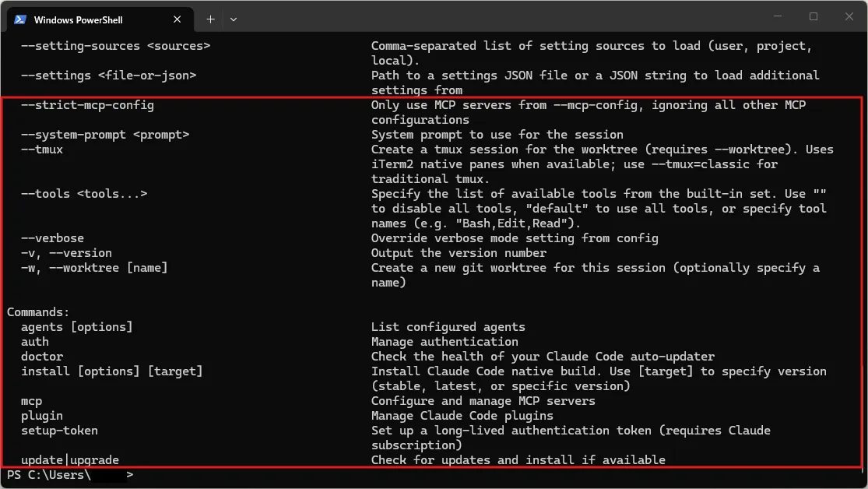Open the new tab profile dropdown
The width and height of the screenshot is (868, 489).
(234, 19)
